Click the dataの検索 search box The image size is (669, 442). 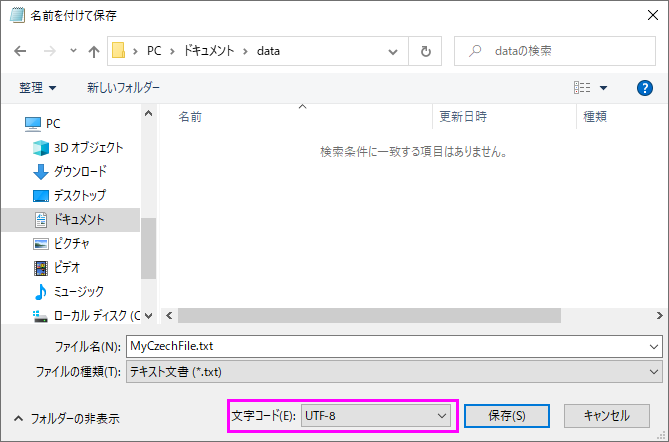click(x=555, y=51)
